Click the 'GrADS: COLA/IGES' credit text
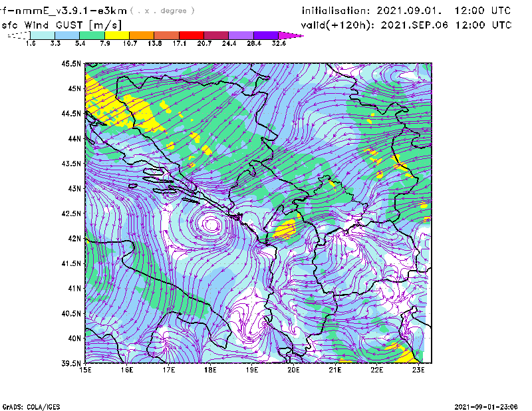The image size is (532, 411). click(31, 407)
